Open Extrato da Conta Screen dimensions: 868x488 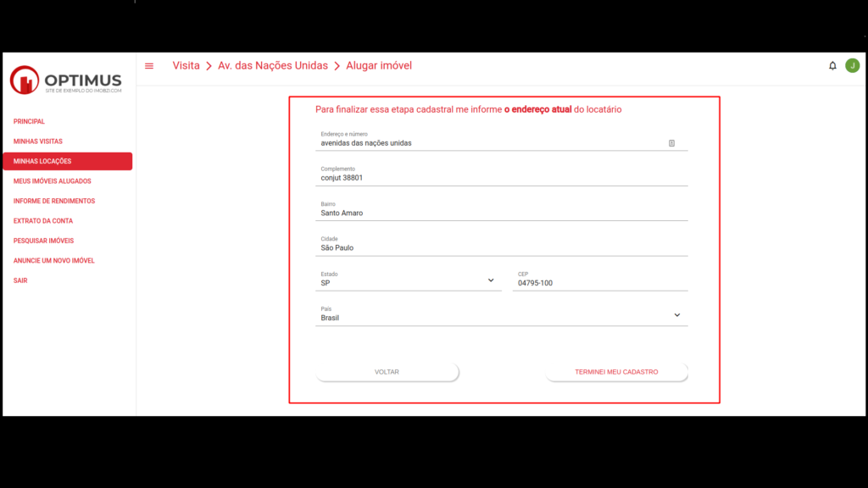pyautogui.click(x=43, y=221)
